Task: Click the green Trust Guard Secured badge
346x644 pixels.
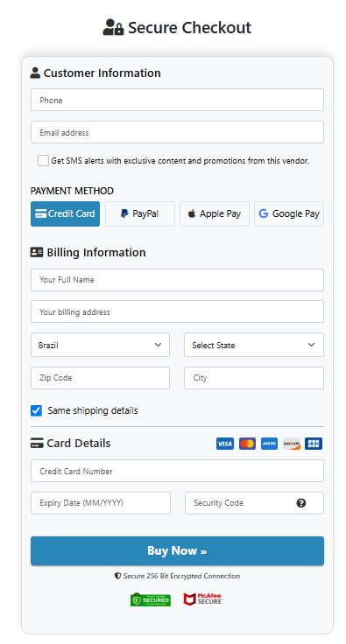Action: coord(151,599)
